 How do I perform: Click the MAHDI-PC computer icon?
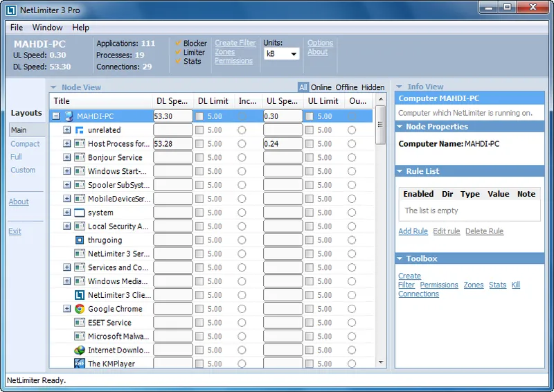(x=69, y=116)
